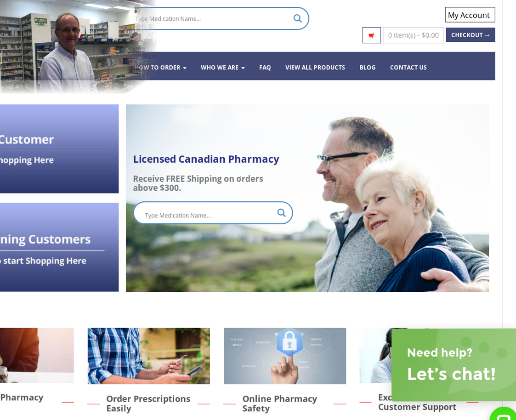Click the My Account button
516x420 pixels.
[470, 15]
